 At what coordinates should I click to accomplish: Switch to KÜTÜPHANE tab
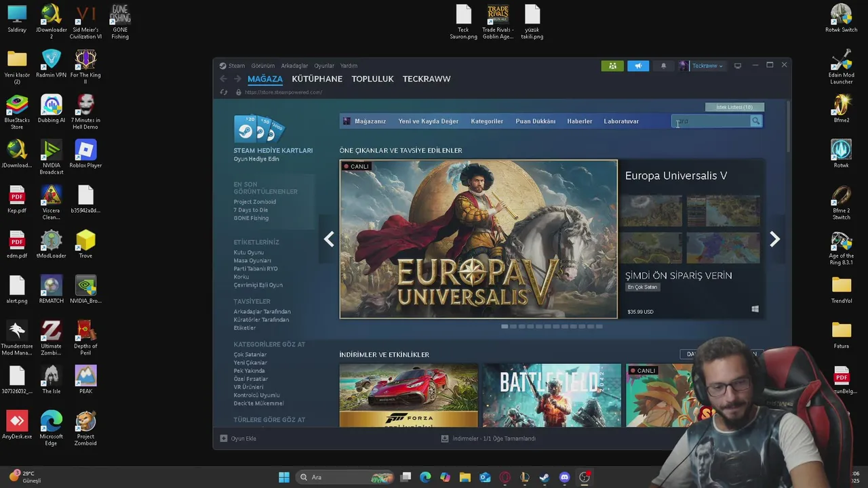point(317,79)
